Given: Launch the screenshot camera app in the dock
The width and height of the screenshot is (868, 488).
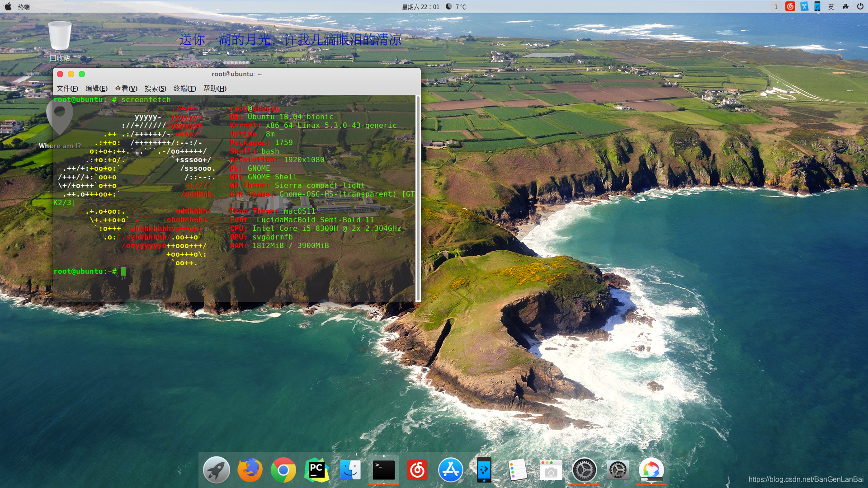Looking at the screenshot, I should pyautogui.click(x=551, y=470).
